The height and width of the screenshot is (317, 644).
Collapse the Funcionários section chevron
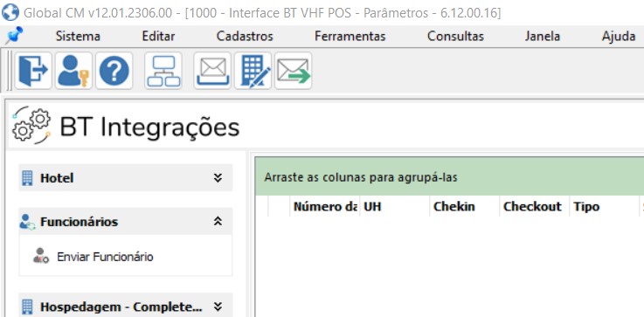[218, 221]
